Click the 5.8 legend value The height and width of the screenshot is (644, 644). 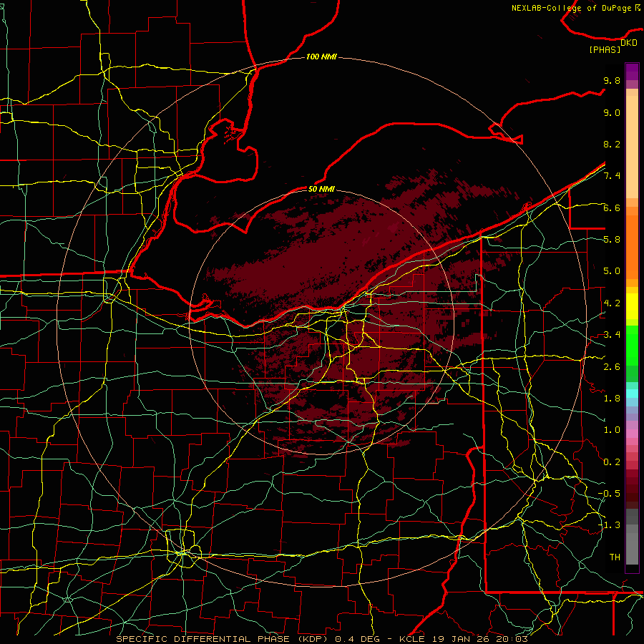612,240
